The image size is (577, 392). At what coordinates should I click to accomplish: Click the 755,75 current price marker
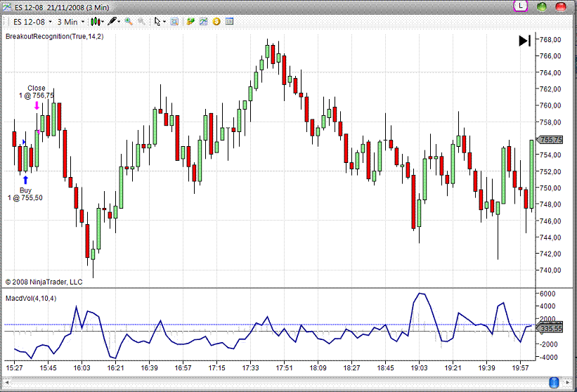550,140
